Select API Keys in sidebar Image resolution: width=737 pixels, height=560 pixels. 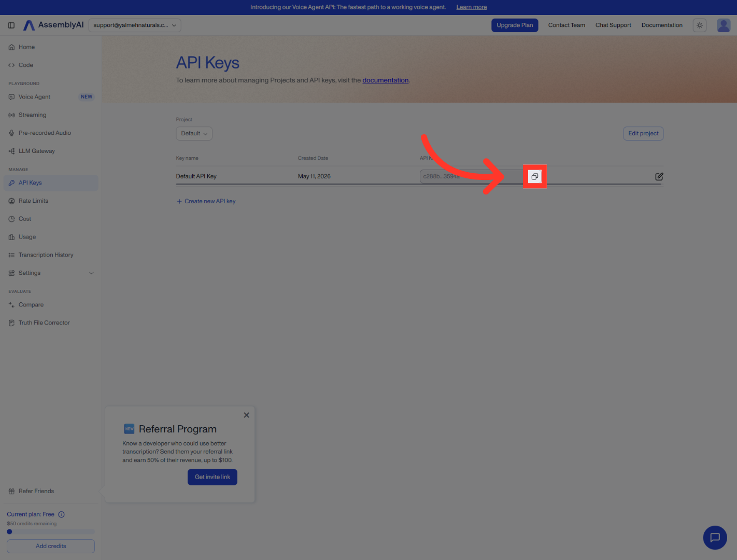(51, 183)
